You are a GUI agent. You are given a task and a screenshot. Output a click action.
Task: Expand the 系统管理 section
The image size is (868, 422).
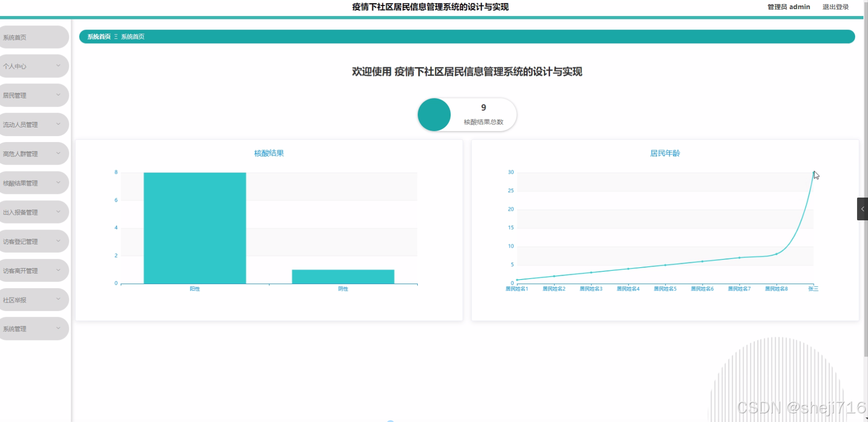(32, 328)
